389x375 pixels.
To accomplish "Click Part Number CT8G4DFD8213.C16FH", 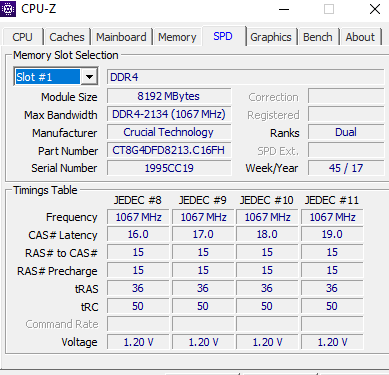I will point(169,150).
